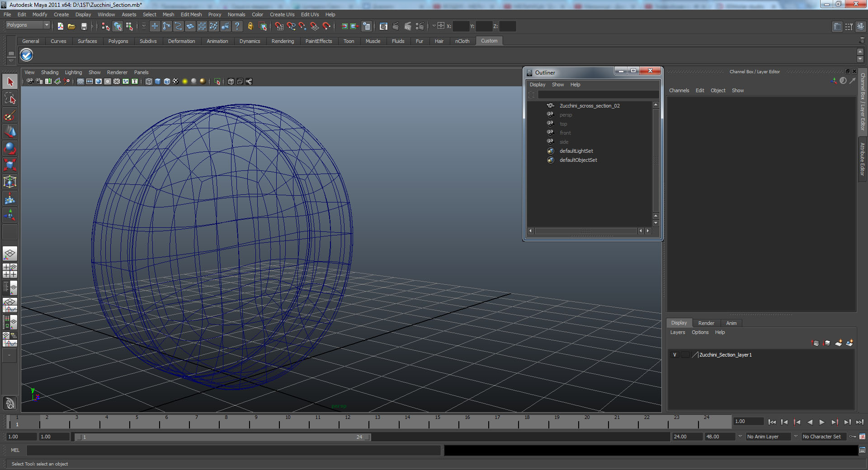Screen dimensions: 868x470
Task: Open render settings icon
Action: click(420, 26)
